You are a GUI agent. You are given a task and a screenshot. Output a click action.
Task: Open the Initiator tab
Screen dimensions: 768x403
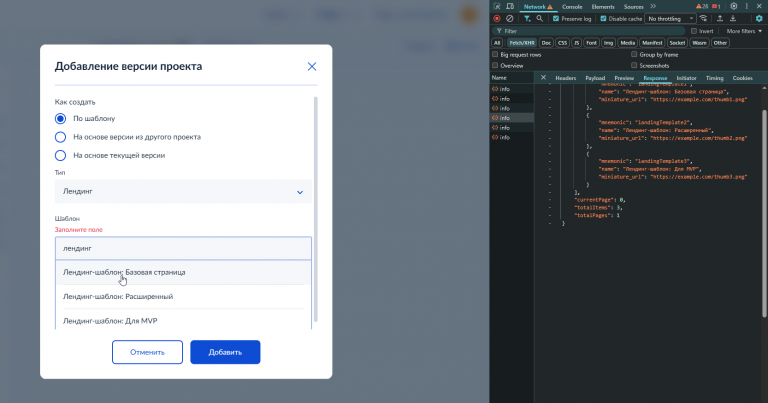[686, 78]
